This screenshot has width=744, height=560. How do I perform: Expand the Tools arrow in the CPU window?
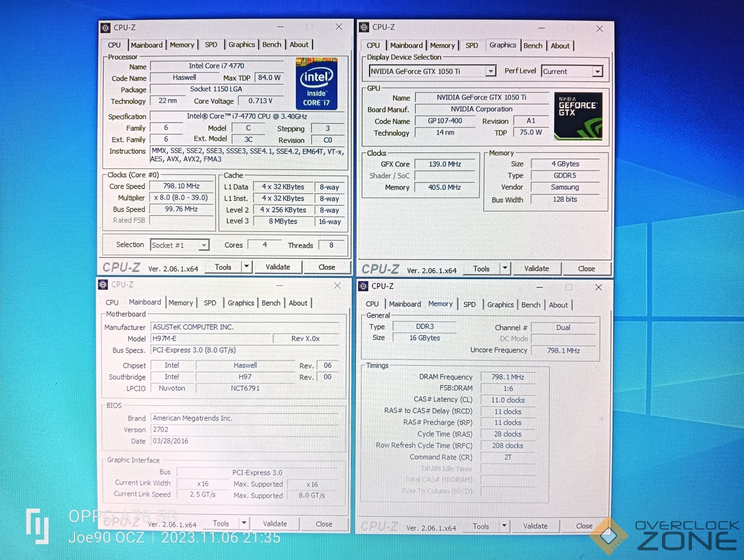(246, 266)
